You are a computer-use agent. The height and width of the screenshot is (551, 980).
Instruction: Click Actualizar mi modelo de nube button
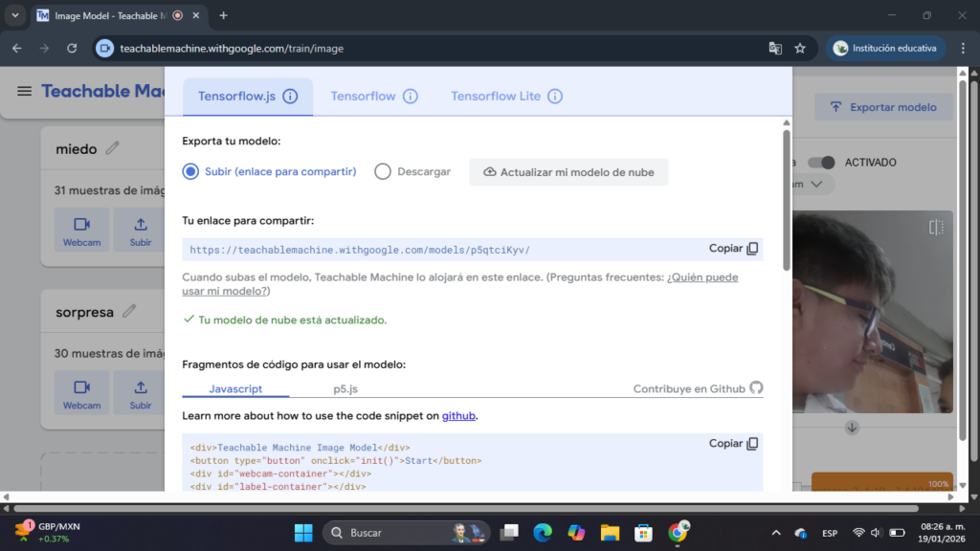pos(568,172)
